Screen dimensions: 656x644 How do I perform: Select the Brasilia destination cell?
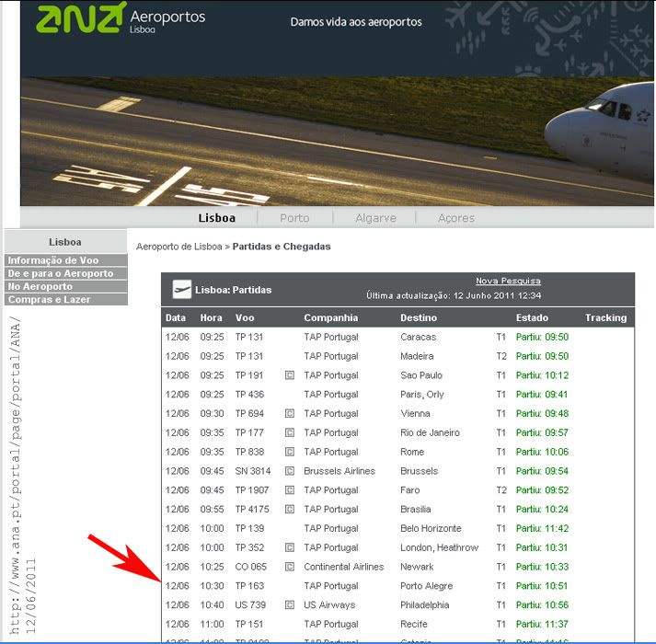[416, 510]
